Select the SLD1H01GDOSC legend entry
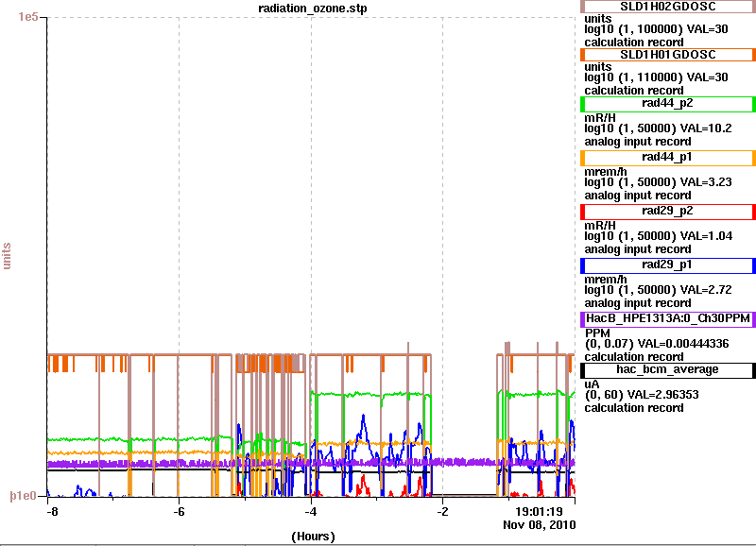 (668, 55)
